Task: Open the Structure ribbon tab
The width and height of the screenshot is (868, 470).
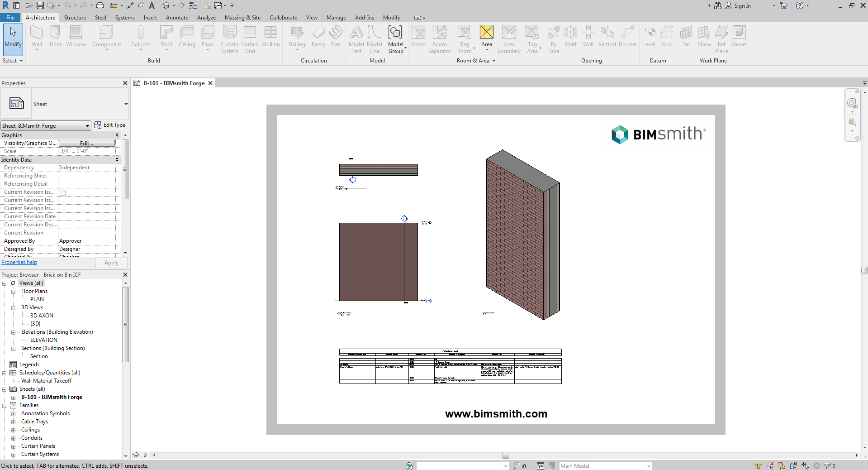Action: pyautogui.click(x=75, y=18)
